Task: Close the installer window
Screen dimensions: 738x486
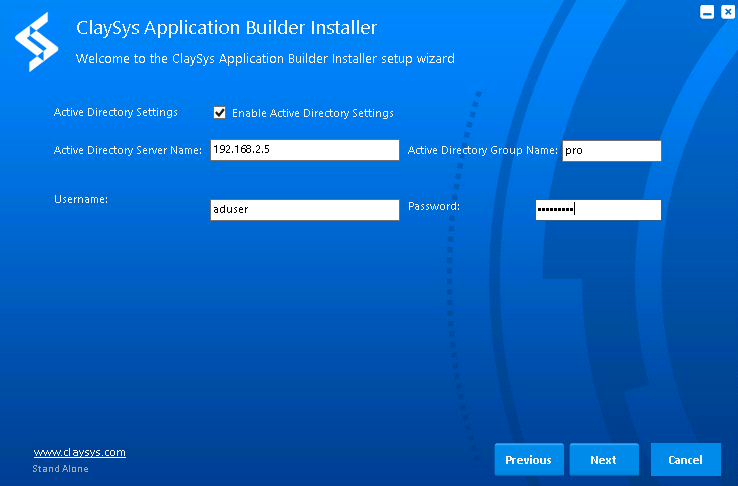Action: tap(728, 12)
